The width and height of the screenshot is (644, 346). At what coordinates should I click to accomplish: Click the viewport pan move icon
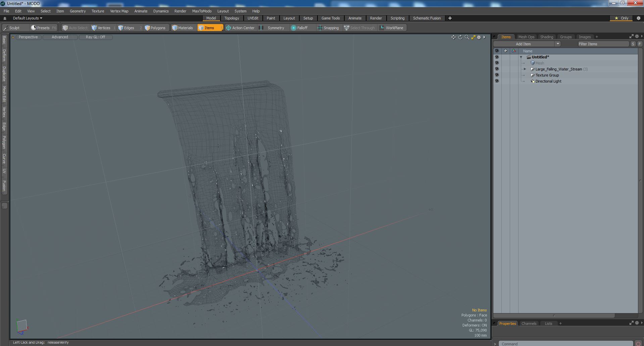tap(453, 37)
